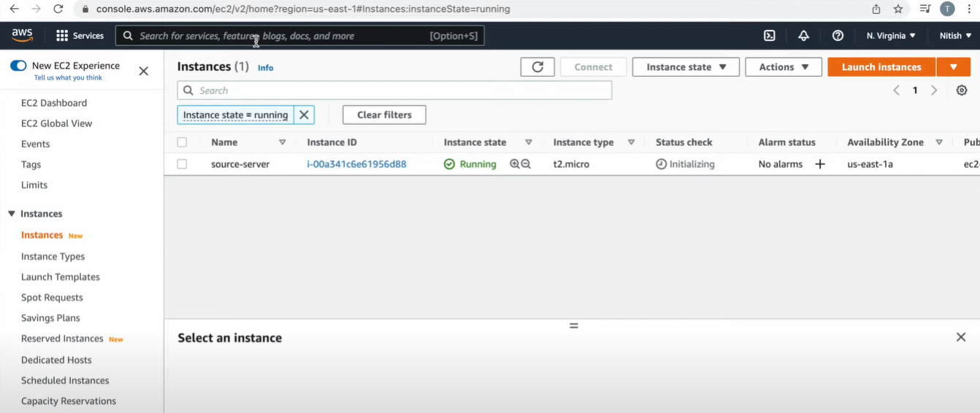Zoom out on the instance state icon

tap(526, 164)
